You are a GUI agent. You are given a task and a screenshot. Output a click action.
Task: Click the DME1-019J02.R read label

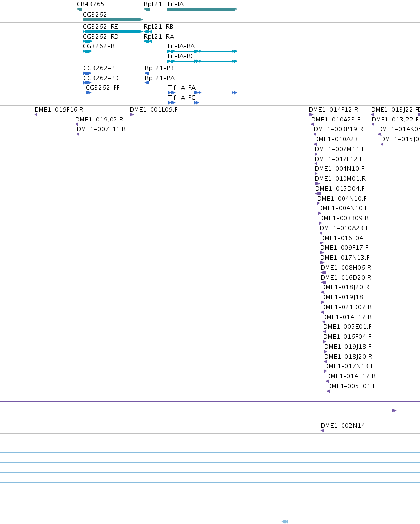(x=100, y=120)
